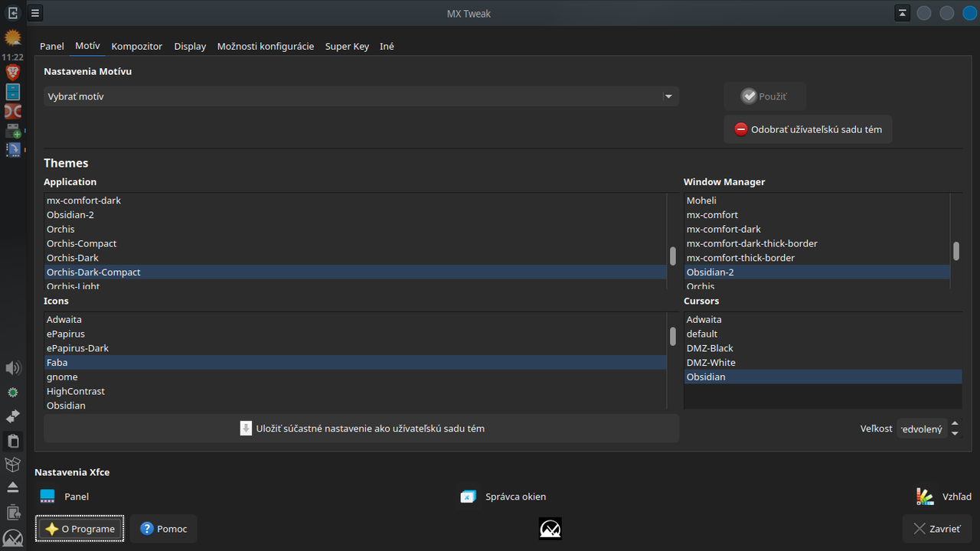Open the volume speaker tray icon
Viewport: 980px width, 551px height.
pos(12,368)
